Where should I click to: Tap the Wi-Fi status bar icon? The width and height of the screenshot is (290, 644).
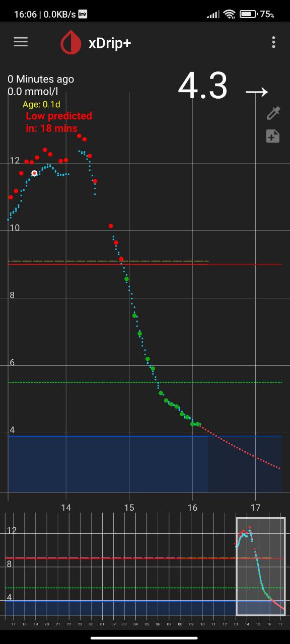coord(230,14)
